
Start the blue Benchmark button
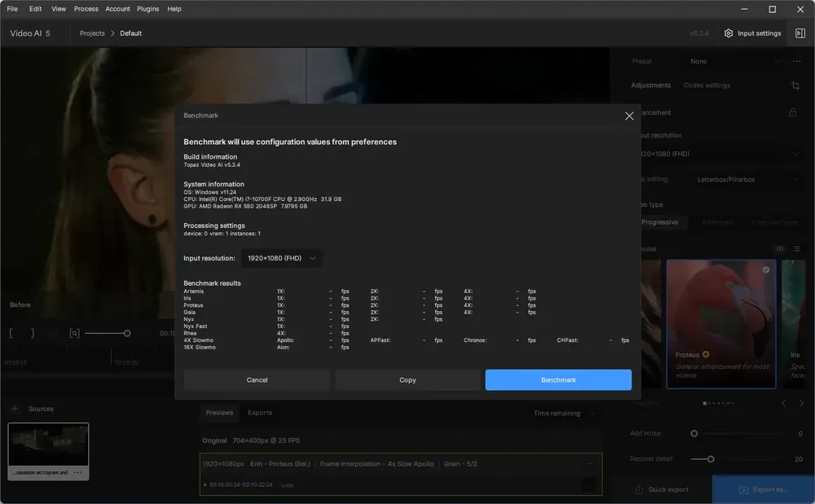(558, 380)
